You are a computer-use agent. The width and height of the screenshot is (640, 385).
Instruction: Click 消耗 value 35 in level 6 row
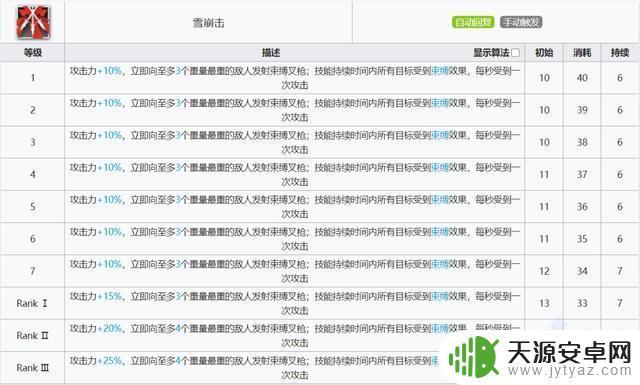point(582,239)
